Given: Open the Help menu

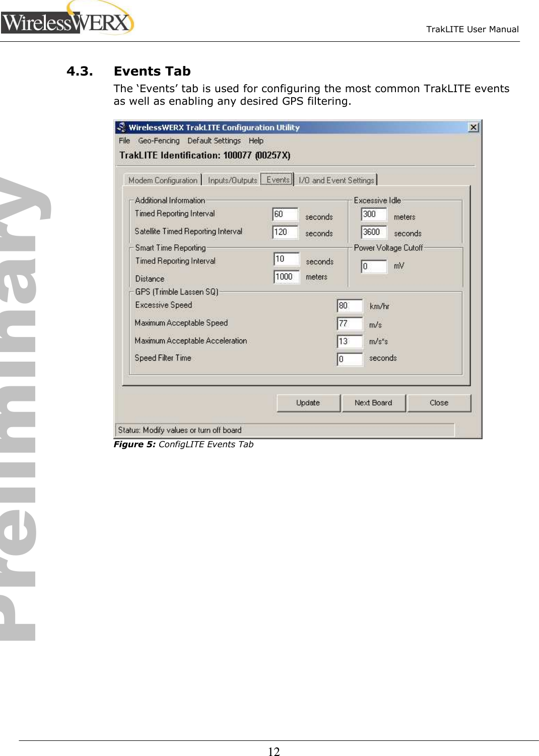Looking at the screenshot, I should point(256,141).
